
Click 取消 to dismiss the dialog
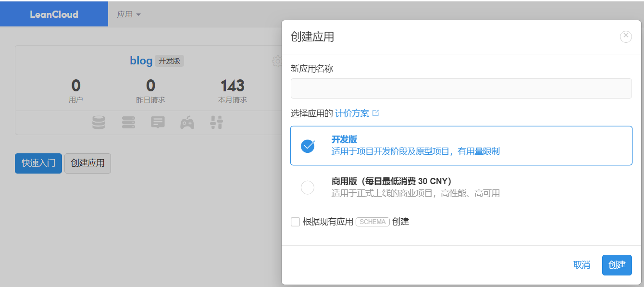point(582,265)
